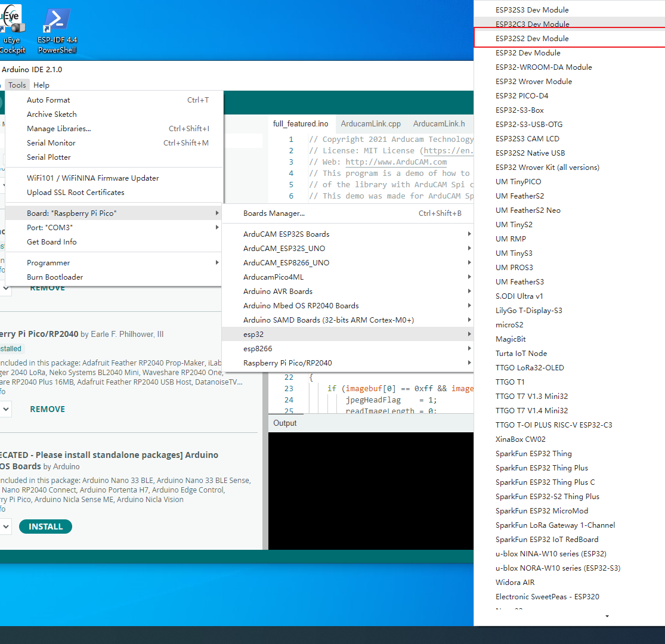Click the INSTALL button for Arduino Mbed OS Boards

(x=45, y=527)
